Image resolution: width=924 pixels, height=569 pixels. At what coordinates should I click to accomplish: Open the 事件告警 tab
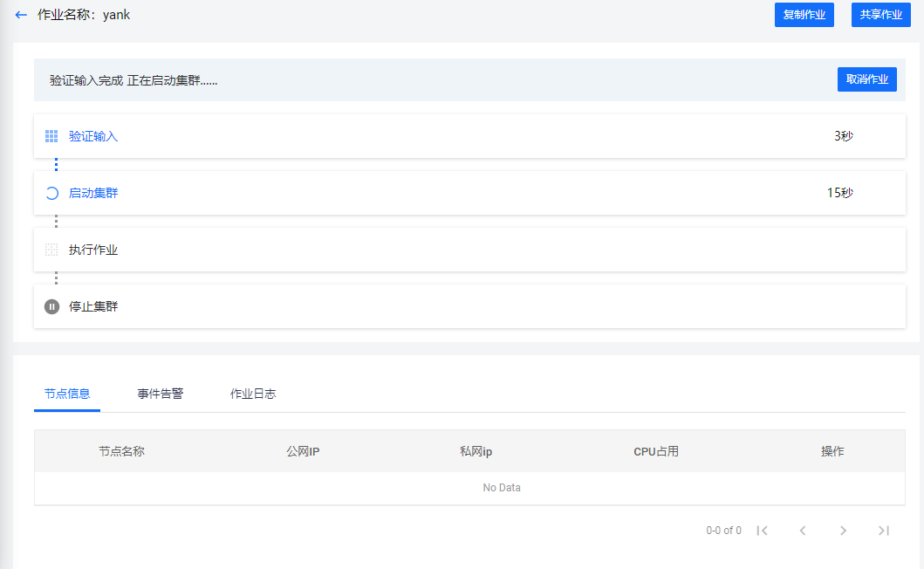[x=161, y=394]
